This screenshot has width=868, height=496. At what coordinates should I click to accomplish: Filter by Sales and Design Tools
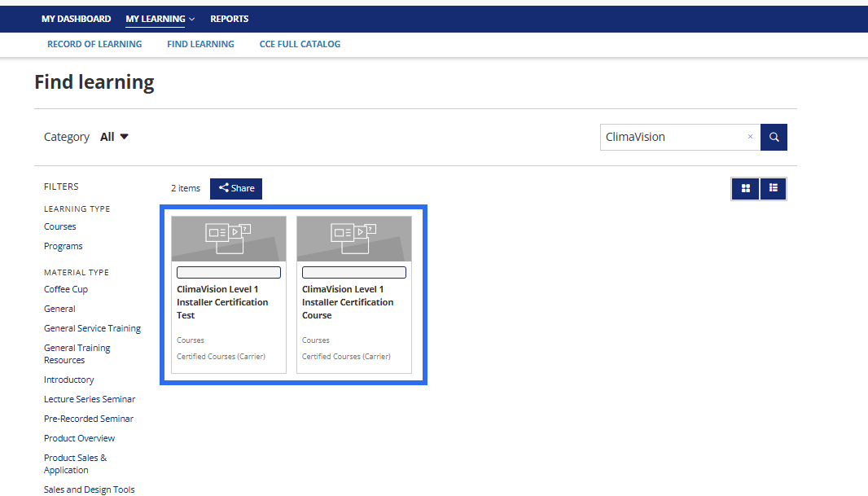tap(89, 490)
